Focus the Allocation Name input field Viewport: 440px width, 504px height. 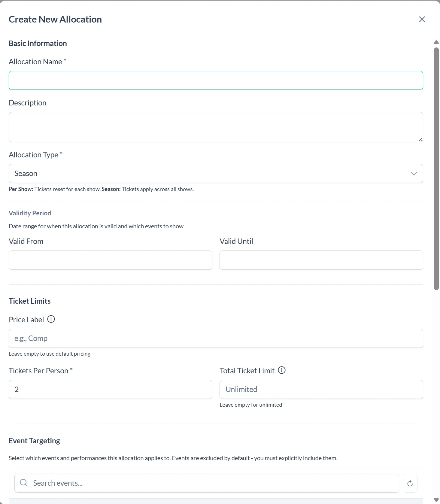[216, 80]
